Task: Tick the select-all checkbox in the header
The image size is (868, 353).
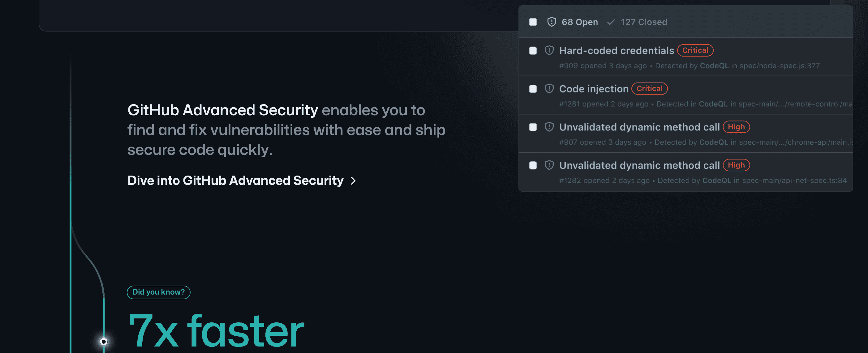Action: tap(533, 22)
